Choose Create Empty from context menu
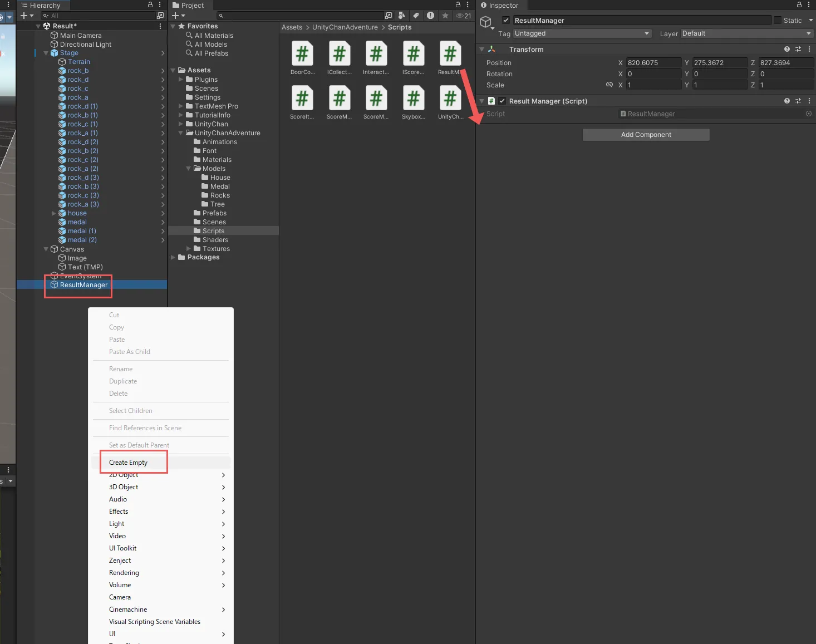The width and height of the screenshot is (816, 644). pos(129,463)
